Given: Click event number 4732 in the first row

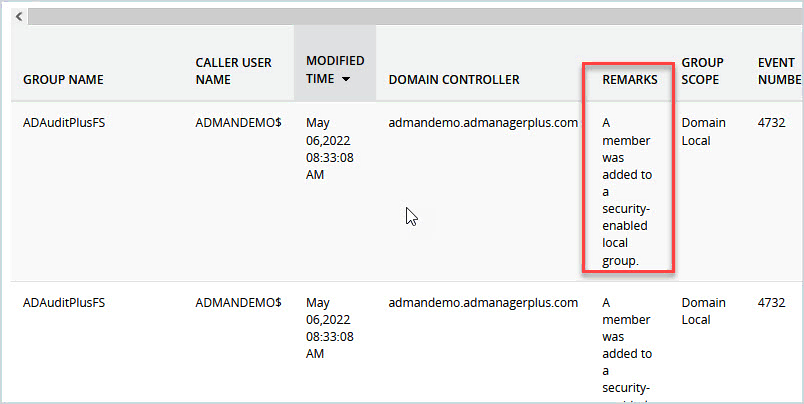Looking at the screenshot, I should tap(772, 123).
